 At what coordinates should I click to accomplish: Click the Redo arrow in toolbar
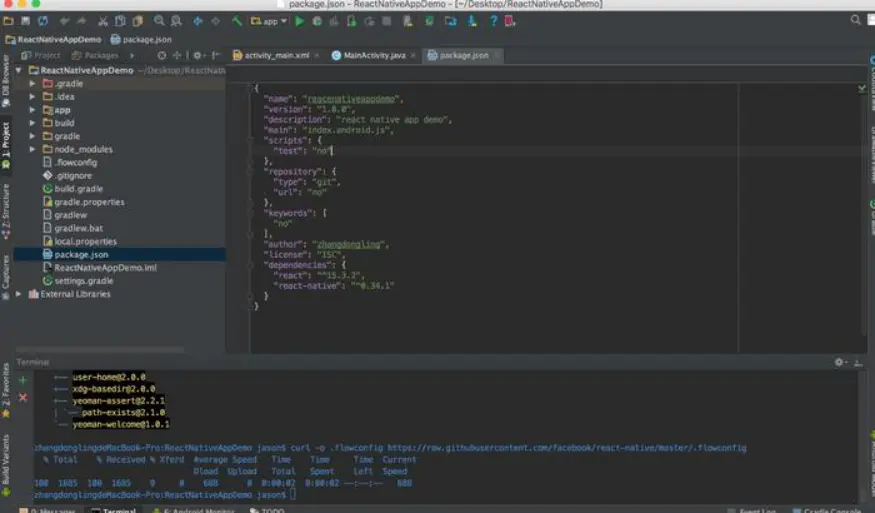pos(81,21)
